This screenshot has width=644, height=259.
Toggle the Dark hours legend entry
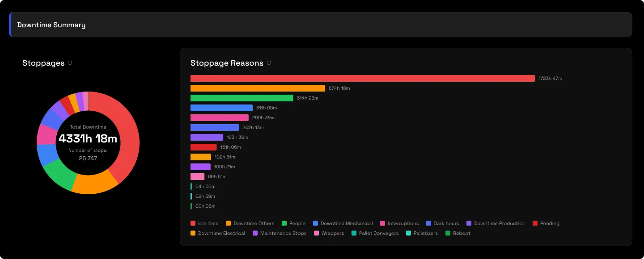point(443,223)
